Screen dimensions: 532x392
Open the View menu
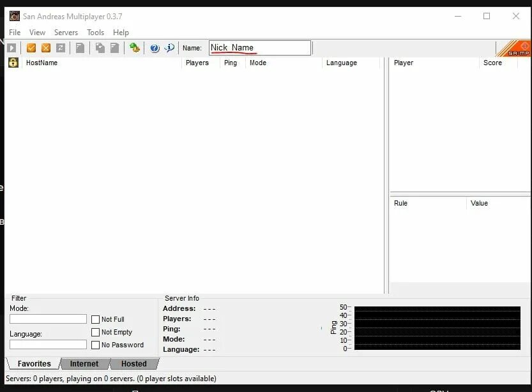pyautogui.click(x=37, y=32)
